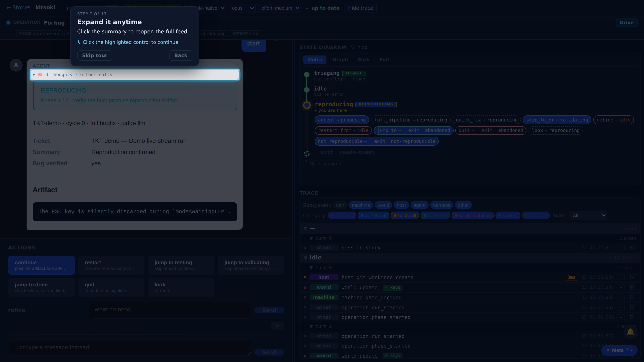The width and height of the screenshot is (644, 362).
Task: Click copy icon on host.git_worktree.create row
Action: point(632,277)
